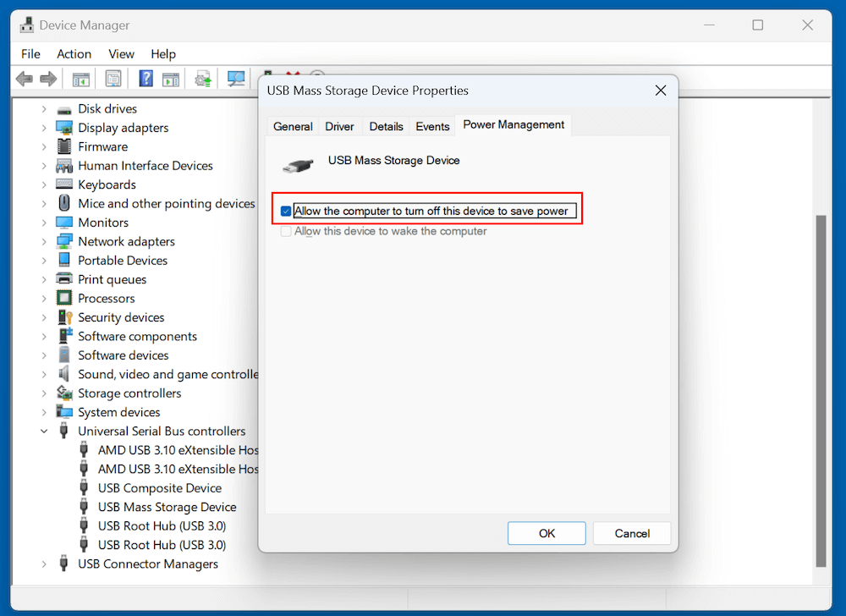
Task: Click the Portable Devices category icon
Action: coord(64,260)
